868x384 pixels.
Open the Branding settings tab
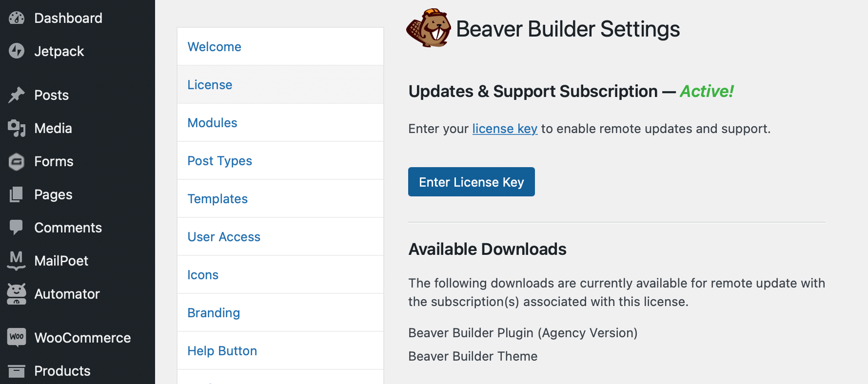pos(214,313)
